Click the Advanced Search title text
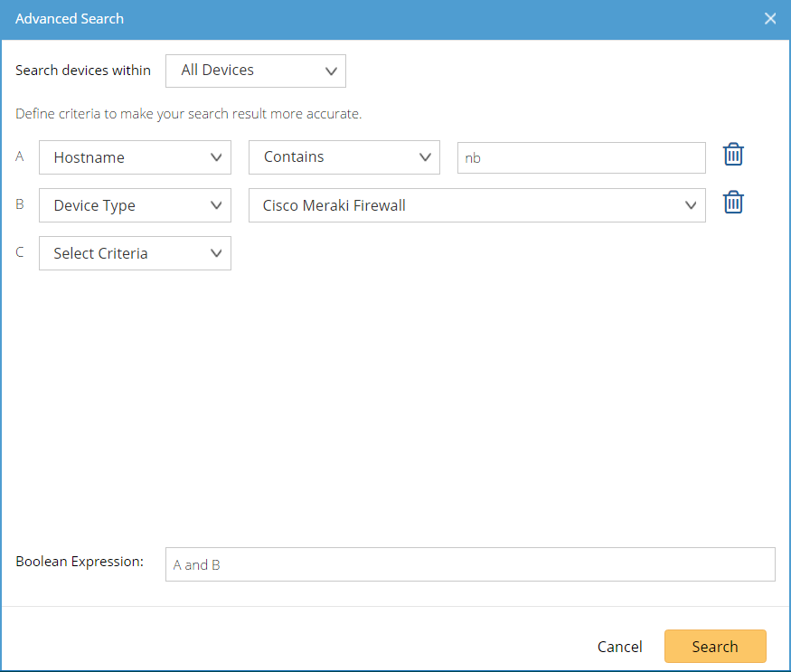 click(x=69, y=19)
